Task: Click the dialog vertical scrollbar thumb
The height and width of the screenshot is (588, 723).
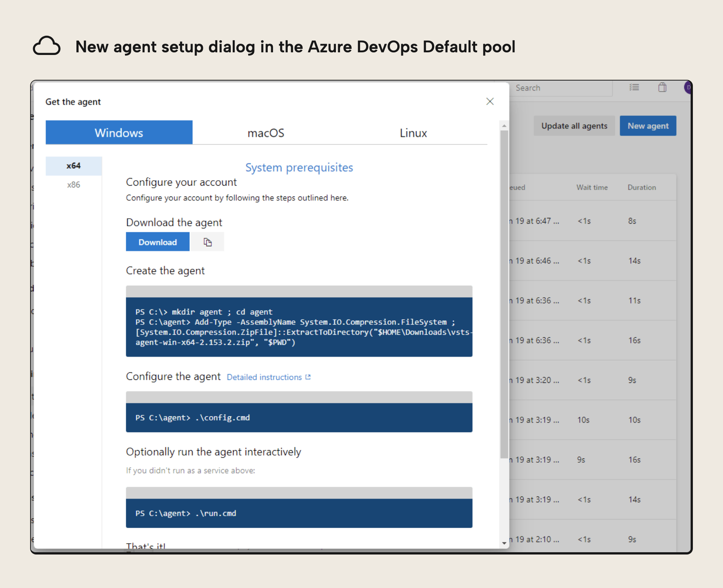Action: pos(504,294)
